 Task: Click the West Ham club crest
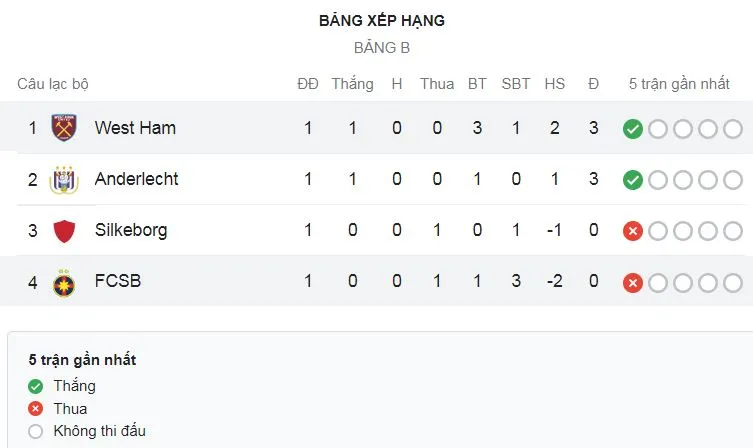[x=64, y=128]
